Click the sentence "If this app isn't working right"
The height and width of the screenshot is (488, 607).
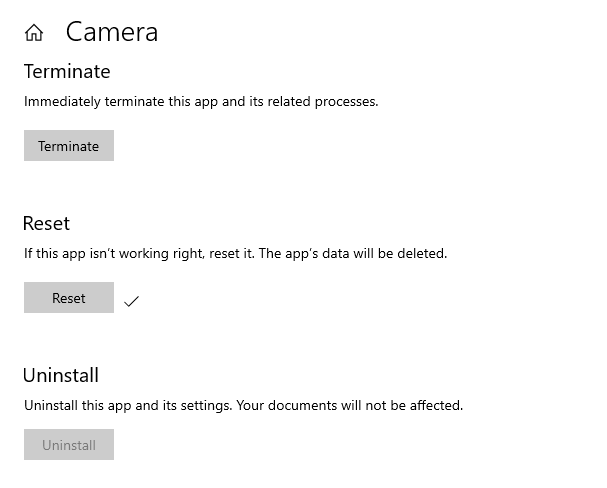[113, 254]
